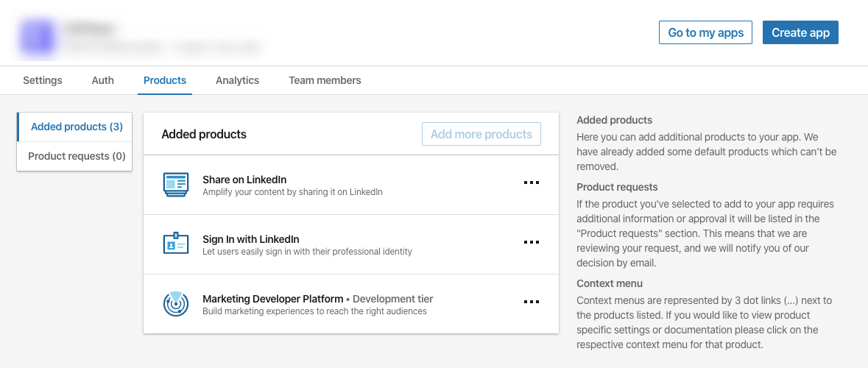
Task: Select the Products tab
Action: tap(165, 80)
